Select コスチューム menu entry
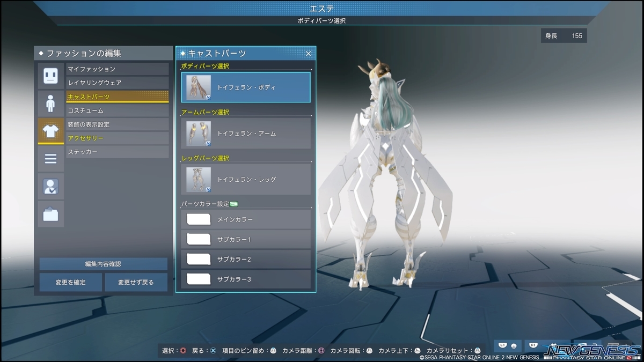The image size is (644, 362). pyautogui.click(x=118, y=110)
